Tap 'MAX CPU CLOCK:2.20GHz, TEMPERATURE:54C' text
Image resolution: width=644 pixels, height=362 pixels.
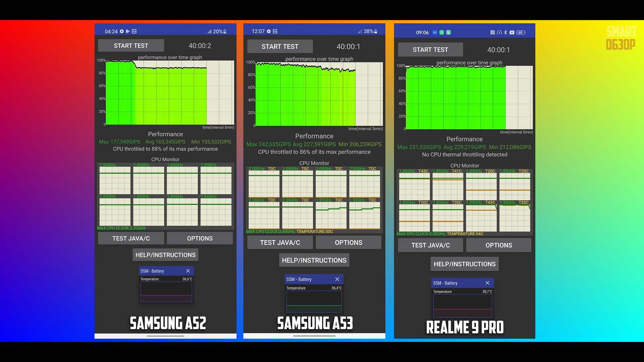coord(440,234)
